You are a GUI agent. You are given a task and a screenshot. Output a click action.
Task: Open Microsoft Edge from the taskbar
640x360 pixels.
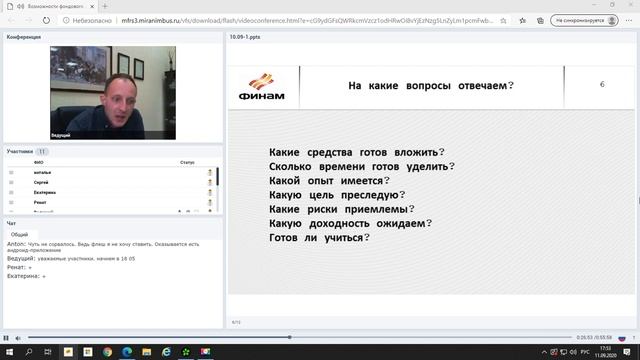point(127,352)
